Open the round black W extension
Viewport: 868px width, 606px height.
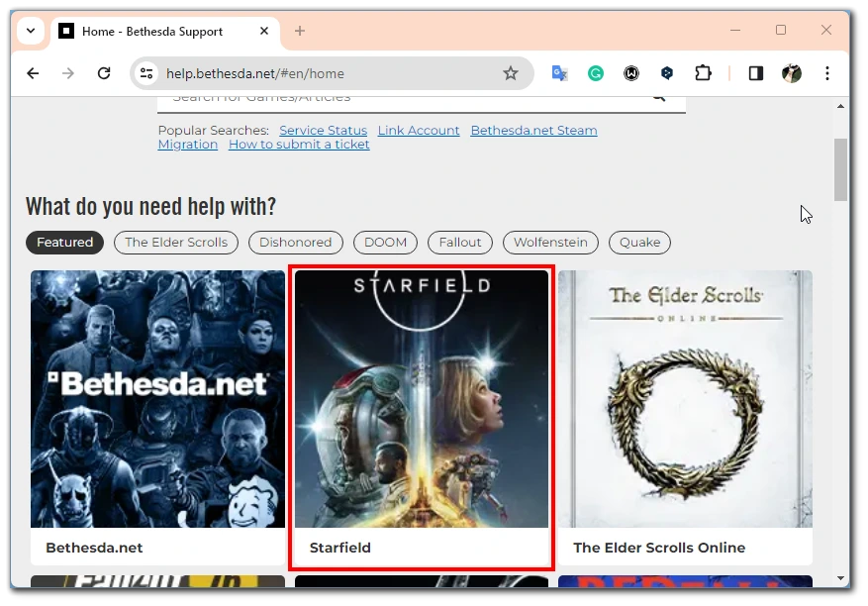pyautogui.click(x=631, y=73)
